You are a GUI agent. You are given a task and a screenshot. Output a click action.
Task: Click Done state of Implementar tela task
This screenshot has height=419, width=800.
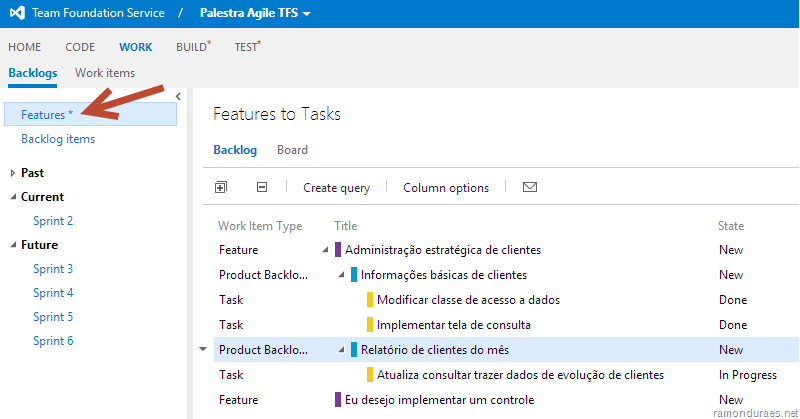(x=733, y=325)
